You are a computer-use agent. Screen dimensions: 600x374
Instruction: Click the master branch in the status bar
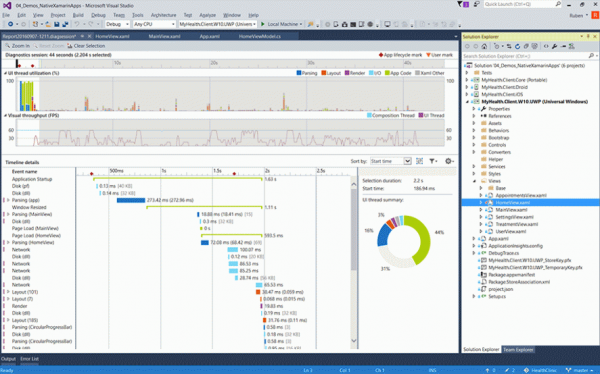pyautogui.click(x=581, y=370)
